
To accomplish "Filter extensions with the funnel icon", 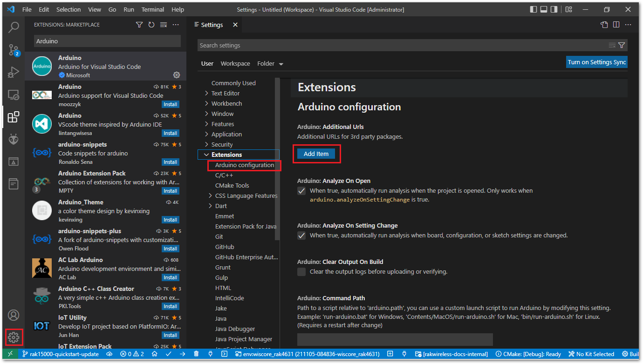I will click(139, 25).
